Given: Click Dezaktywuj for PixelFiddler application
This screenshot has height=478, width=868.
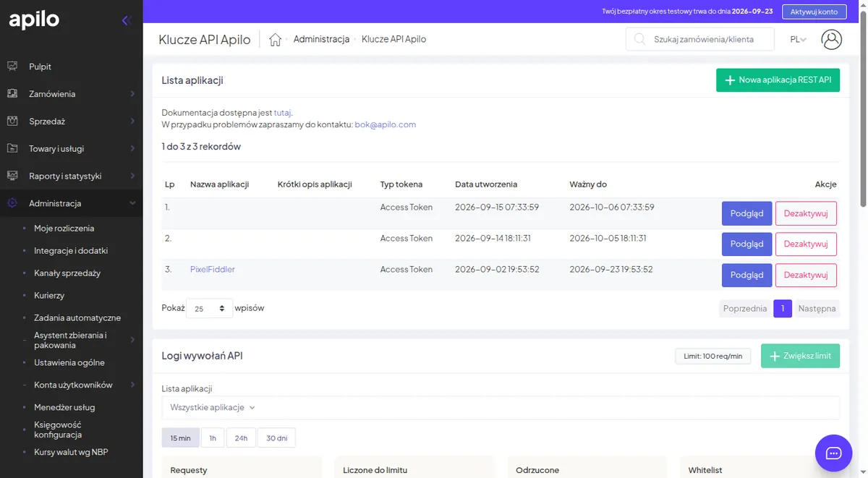Looking at the screenshot, I should click(806, 276).
